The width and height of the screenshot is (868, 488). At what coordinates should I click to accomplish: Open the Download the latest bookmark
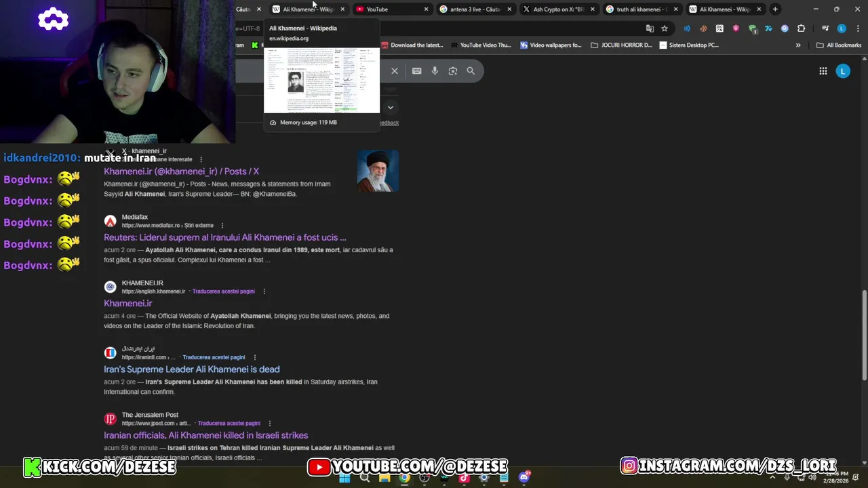click(x=412, y=45)
